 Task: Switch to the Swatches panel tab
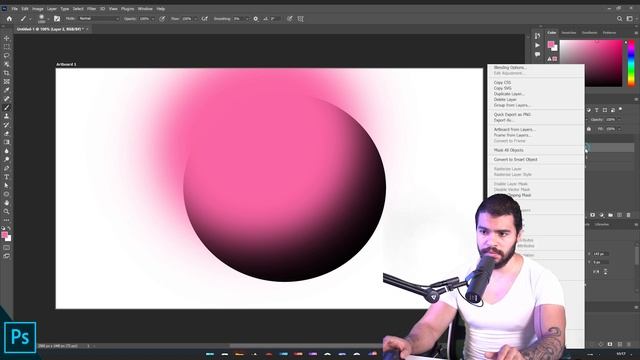tap(569, 33)
